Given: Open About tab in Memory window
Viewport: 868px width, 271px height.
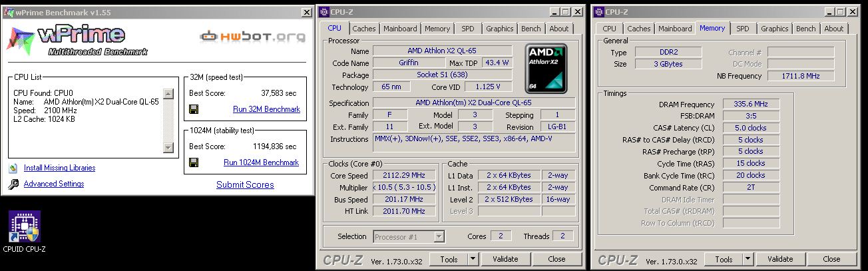Looking at the screenshot, I should coord(834,29).
